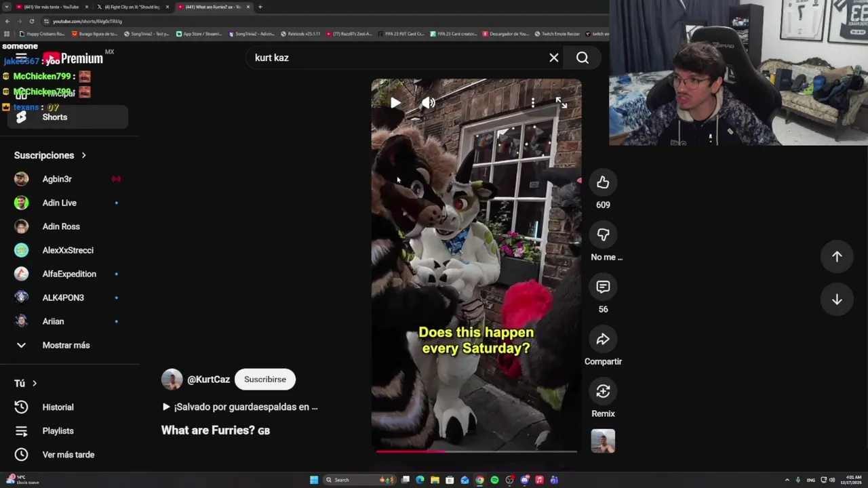Viewport: 868px width, 488px height.
Task: Open Spotify from the taskbar
Action: [494, 480]
